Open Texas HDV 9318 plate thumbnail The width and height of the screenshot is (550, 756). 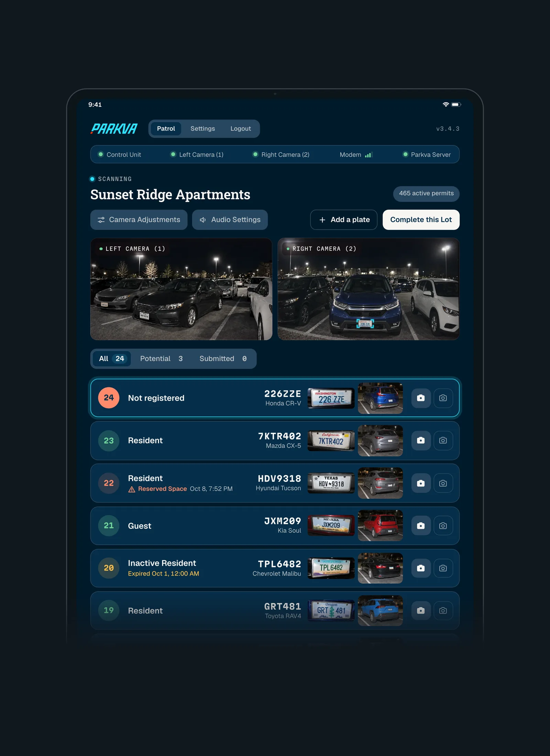click(x=331, y=483)
